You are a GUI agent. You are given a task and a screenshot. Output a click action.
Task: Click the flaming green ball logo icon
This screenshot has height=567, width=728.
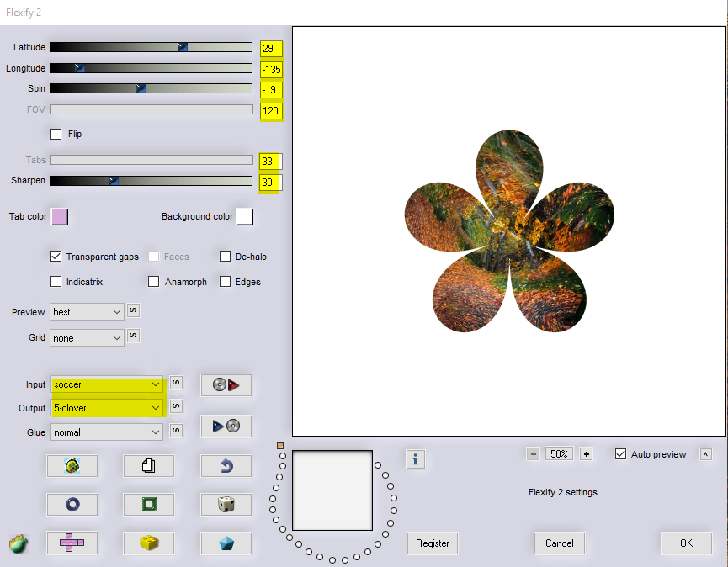[x=19, y=543]
